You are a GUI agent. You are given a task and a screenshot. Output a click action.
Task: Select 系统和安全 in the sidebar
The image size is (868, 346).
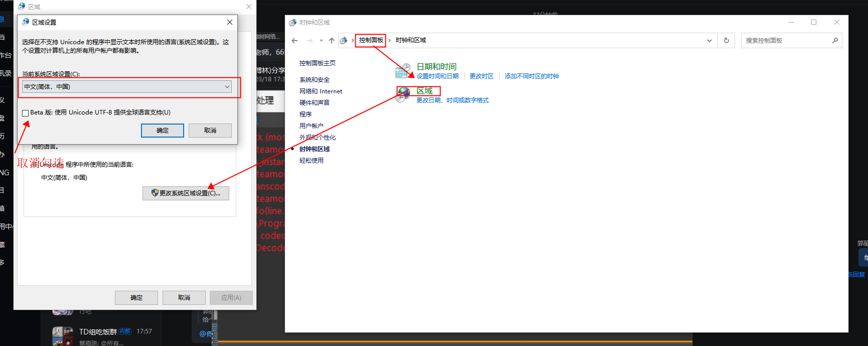point(315,80)
